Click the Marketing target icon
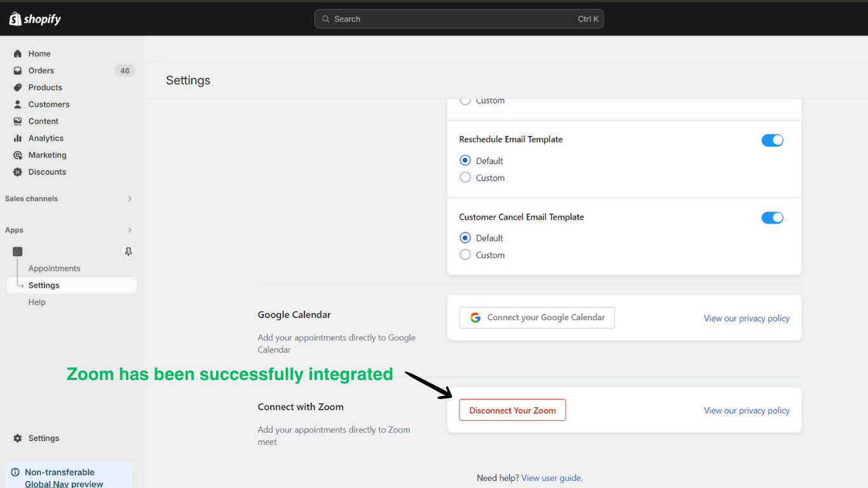Screen dimensions: 868x488 pos(18,155)
